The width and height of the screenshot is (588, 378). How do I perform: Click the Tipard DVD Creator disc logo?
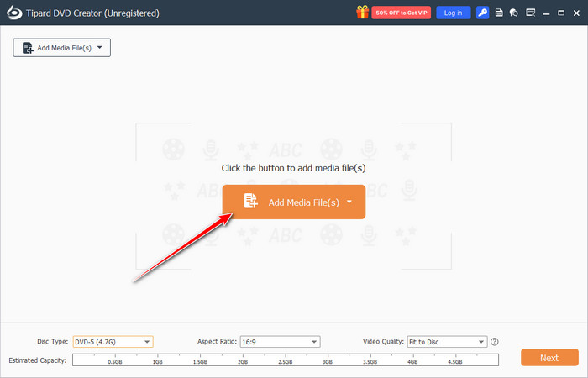coord(11,13)
